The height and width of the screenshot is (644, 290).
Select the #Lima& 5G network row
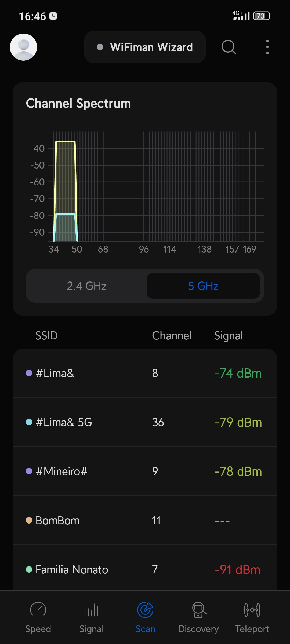click(x=145, y=422)
